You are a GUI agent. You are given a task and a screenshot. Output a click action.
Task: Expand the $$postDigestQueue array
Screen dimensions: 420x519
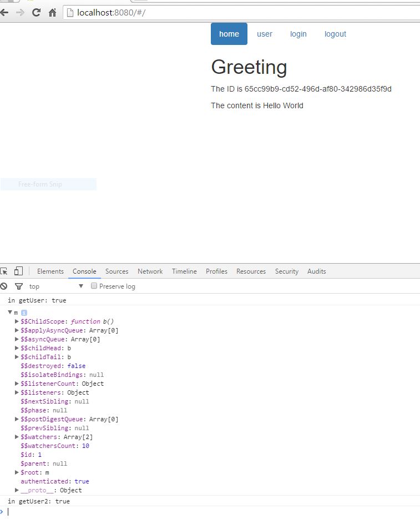17,419
